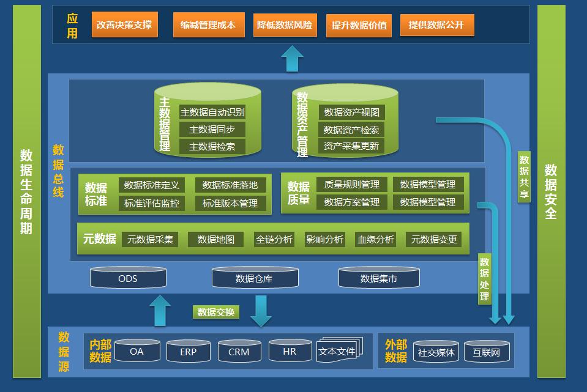Open the 文本文件 stacked document icon

(340, 350)
